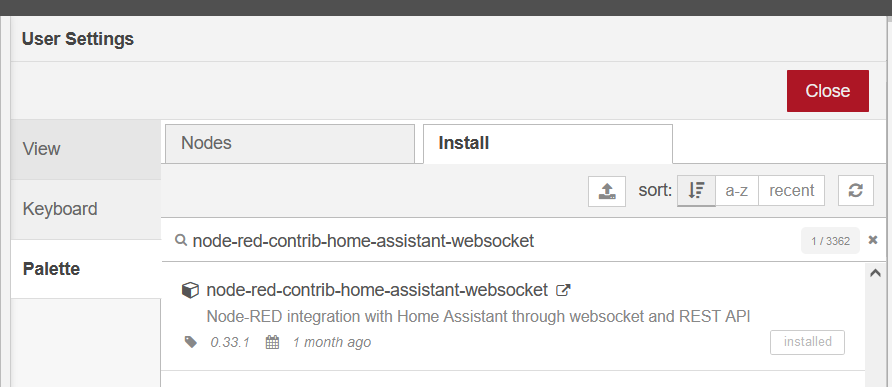Sort modules a-z
This screenshot has height=387, width=892.
[737, 191]
